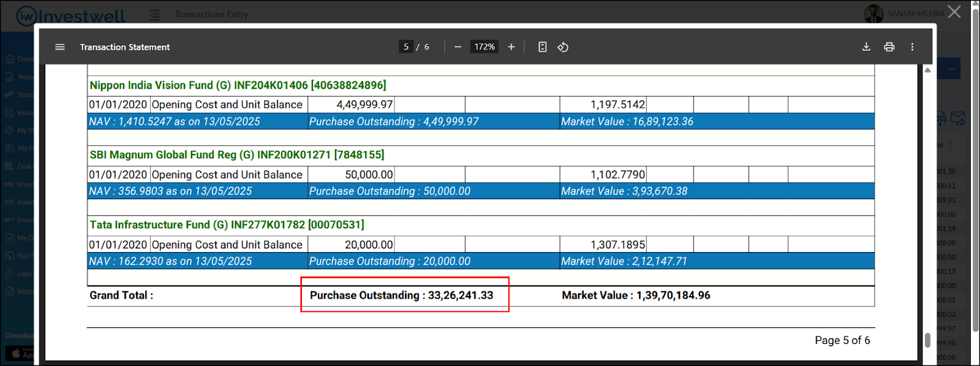Image resolution: width=980 pixels, height=366 pixels.
Task: Click Nippon opening cost 4,49,999.97 cell
Action: pos(351,105)
